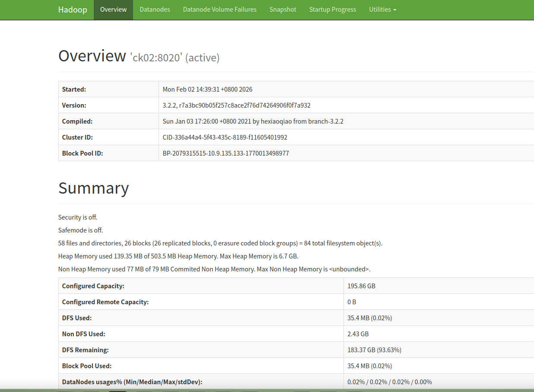Viewport: 534px width, 392px height.
Task: Click the 'Safemode is off.' line
Action: coord(80,230)
